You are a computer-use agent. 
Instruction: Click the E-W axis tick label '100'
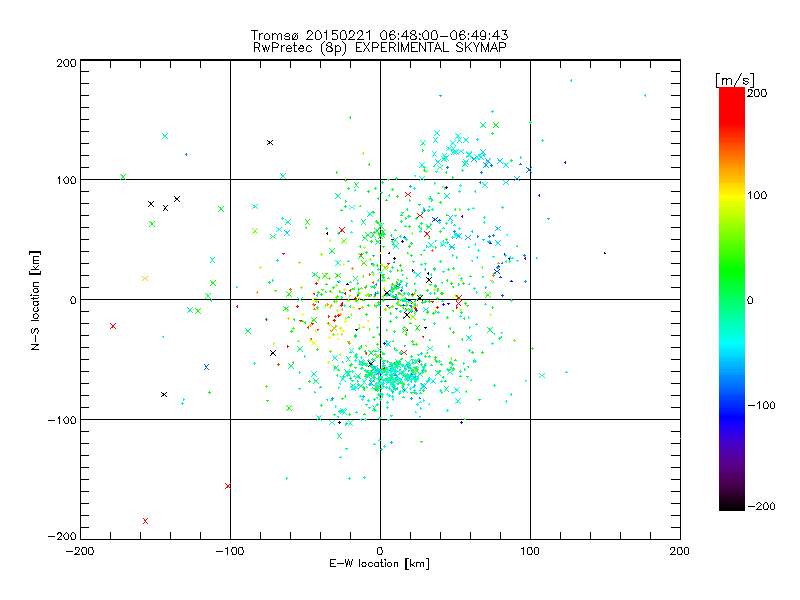click(530, 551)
